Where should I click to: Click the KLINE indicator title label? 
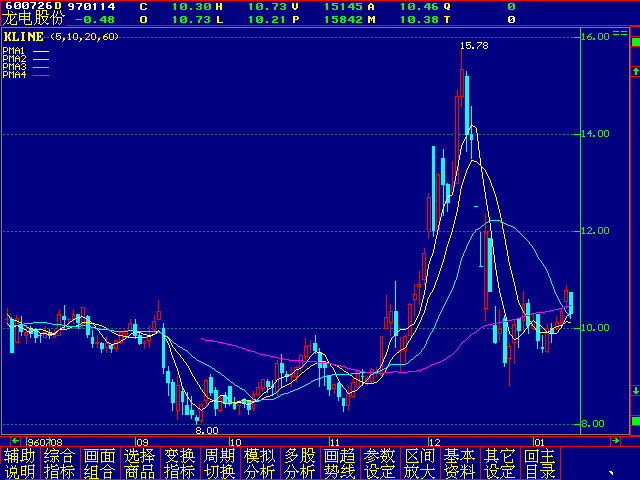coord(24,36)
